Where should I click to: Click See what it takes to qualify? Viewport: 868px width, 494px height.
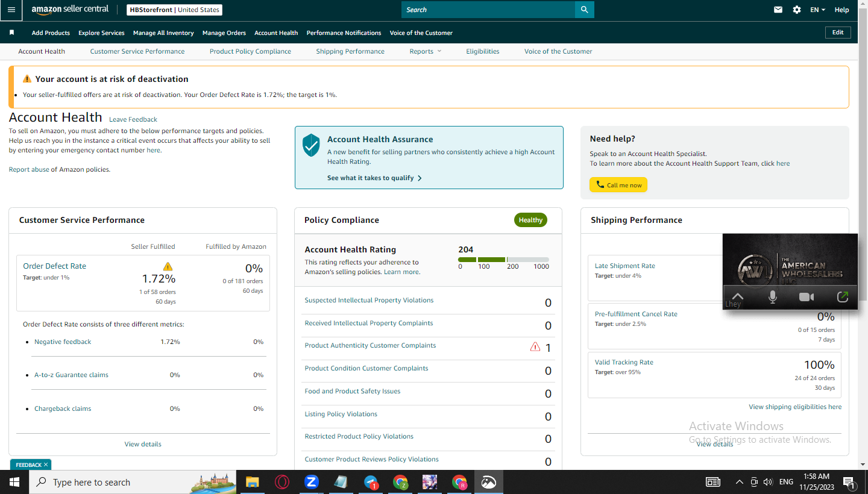coord(374,178)
